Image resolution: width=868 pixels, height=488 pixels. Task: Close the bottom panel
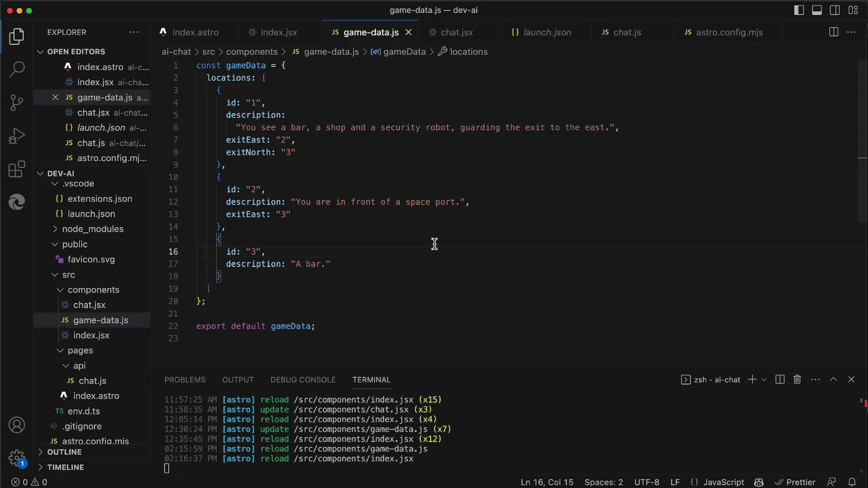tap(851, 379)
